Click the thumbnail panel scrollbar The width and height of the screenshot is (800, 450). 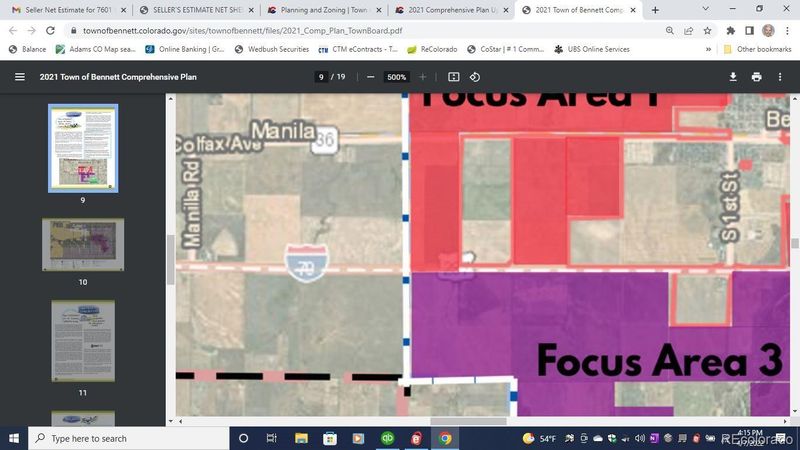pos(170,259)
